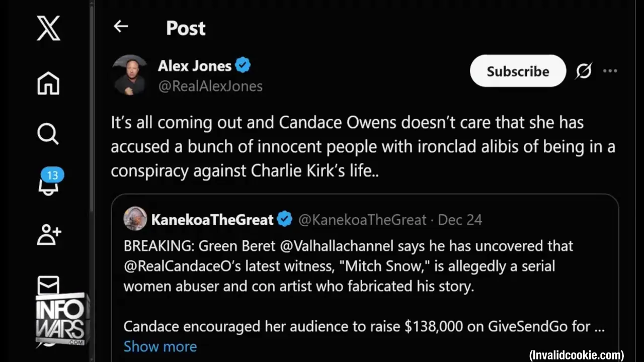The height and width of the screenshot is (362, 644).
Task: Click the KanekoaTheGreat avatar
Action: pyautogui.click(x=135, y=219)
